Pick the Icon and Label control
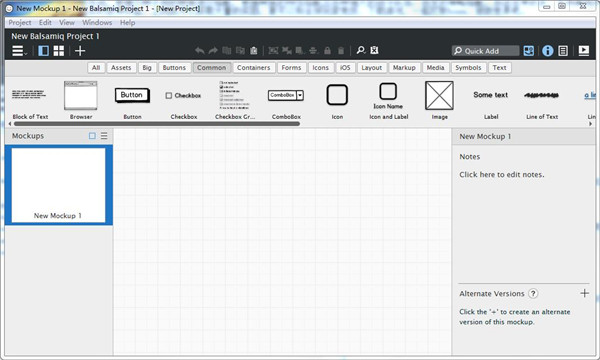Screen dimensions: 600x360 pos(388,100)
